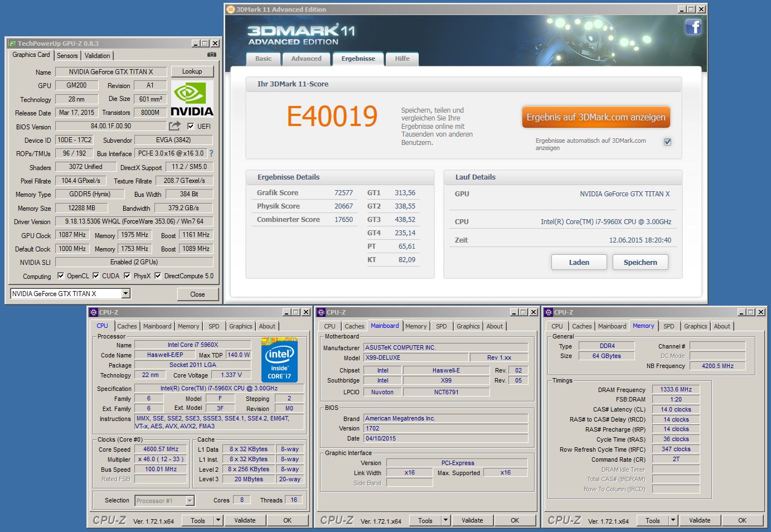Open the Basic tab in 3DMark 11
The height and width of the screenshot is (532, 771).
(264, 59)
